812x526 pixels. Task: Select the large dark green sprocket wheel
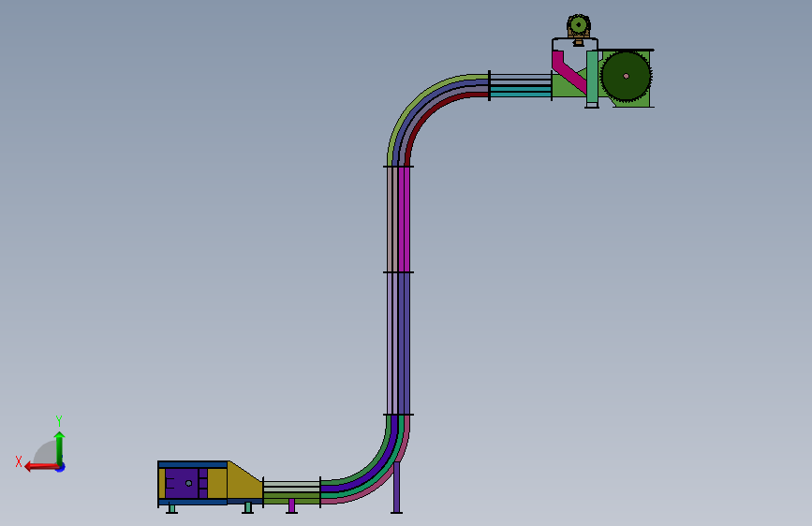click(x=626, y=76)
